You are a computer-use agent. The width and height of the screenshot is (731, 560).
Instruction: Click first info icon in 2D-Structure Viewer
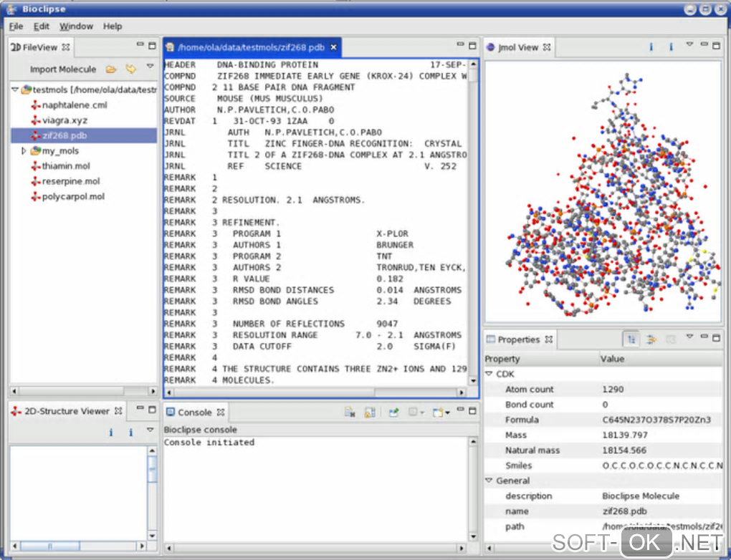click(x=111, y=433)
